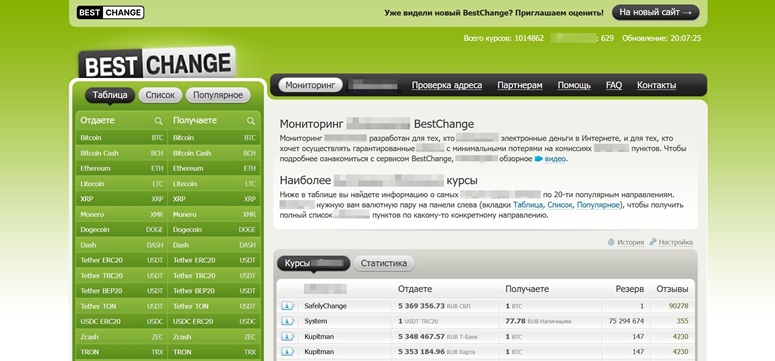Open info icon for SafelyChange row
This screenshot has height=361, width=775.
point(288,306)
